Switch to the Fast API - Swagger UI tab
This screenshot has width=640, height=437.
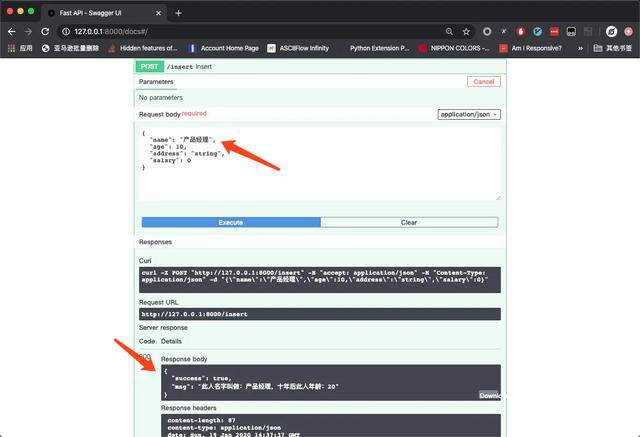pos(100,13)
